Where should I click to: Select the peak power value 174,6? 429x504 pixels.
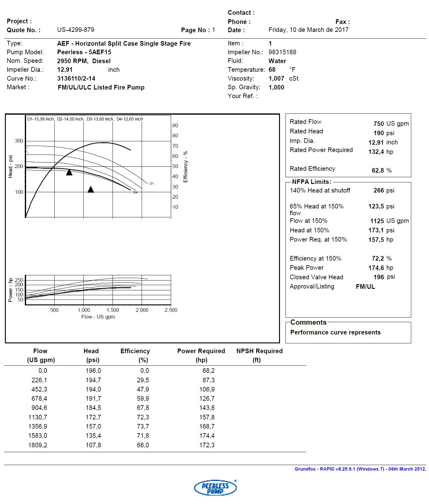[x=376, y=268]
